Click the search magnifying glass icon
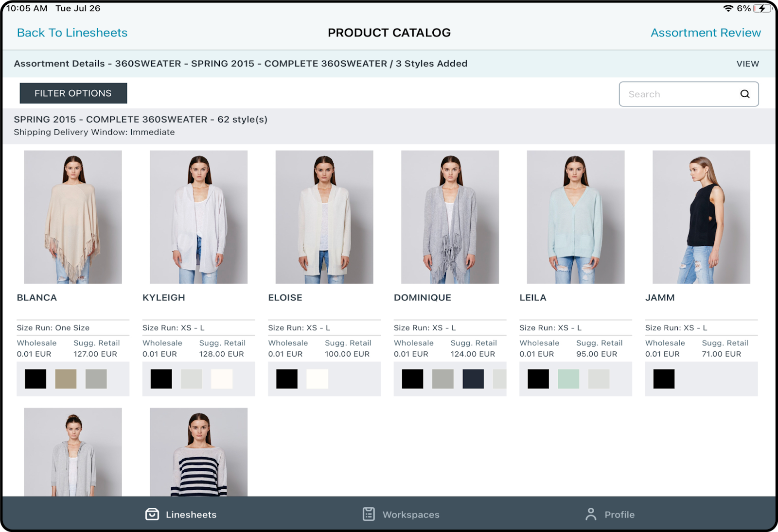The image size is (778, 532). click(744, 94)
